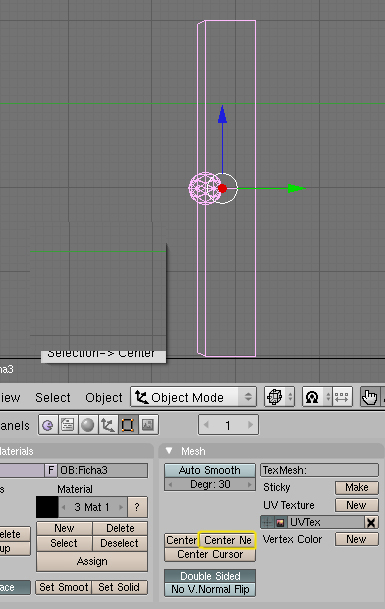This screenshot has width=385, height=609.
Task: Click the black material color swatch
Action: click(x=47, y=507)
